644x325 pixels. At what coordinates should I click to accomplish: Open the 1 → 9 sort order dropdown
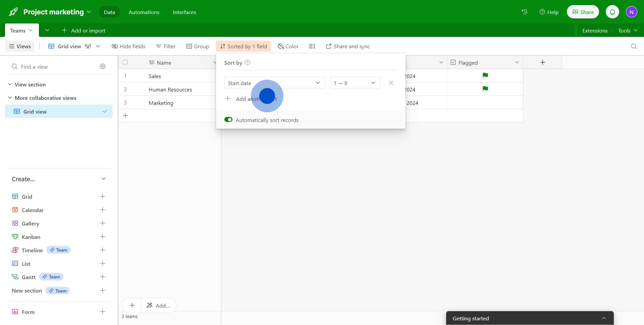(355, 83)
